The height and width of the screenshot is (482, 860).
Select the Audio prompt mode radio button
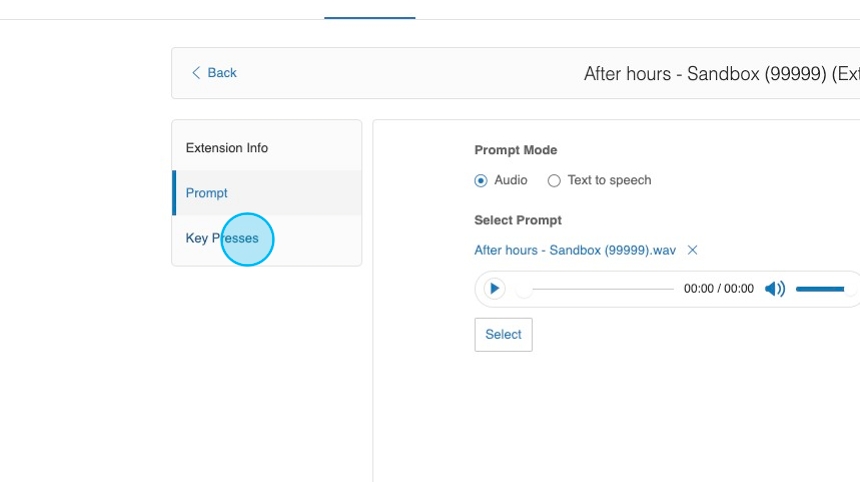(x=482, y=181)
